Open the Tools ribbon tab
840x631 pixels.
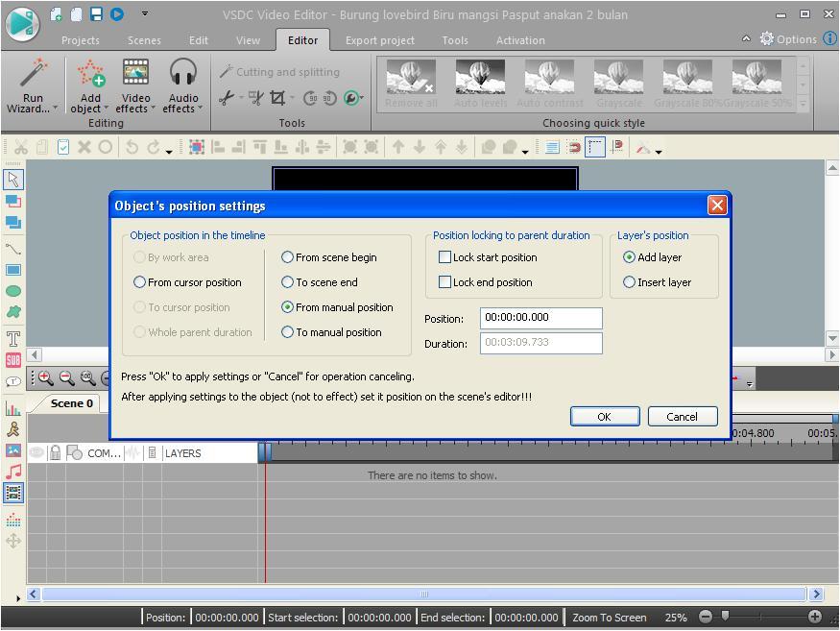455,40
